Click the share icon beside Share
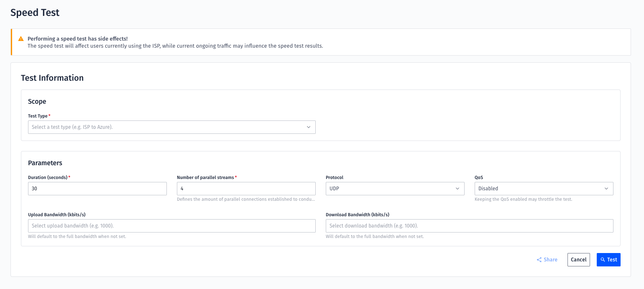Image resolution: width=644 pixels, height=289 pixels. (x=539, y=260)
